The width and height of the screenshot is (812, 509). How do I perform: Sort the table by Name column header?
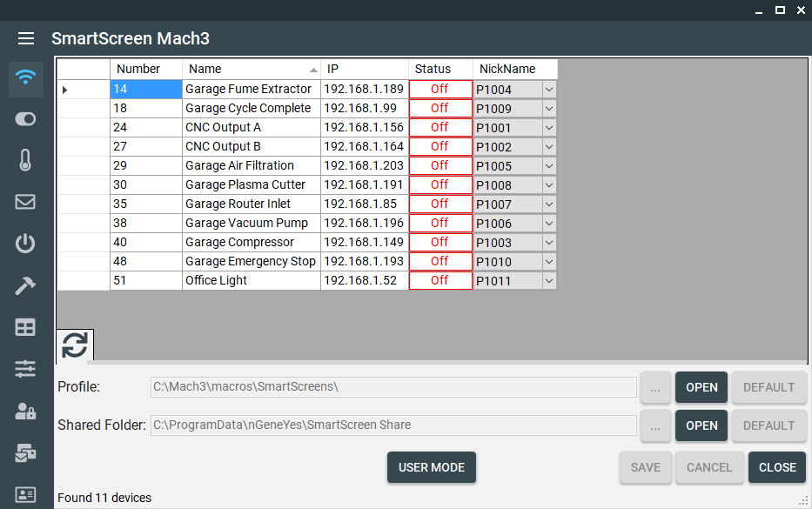coord(251,69)
